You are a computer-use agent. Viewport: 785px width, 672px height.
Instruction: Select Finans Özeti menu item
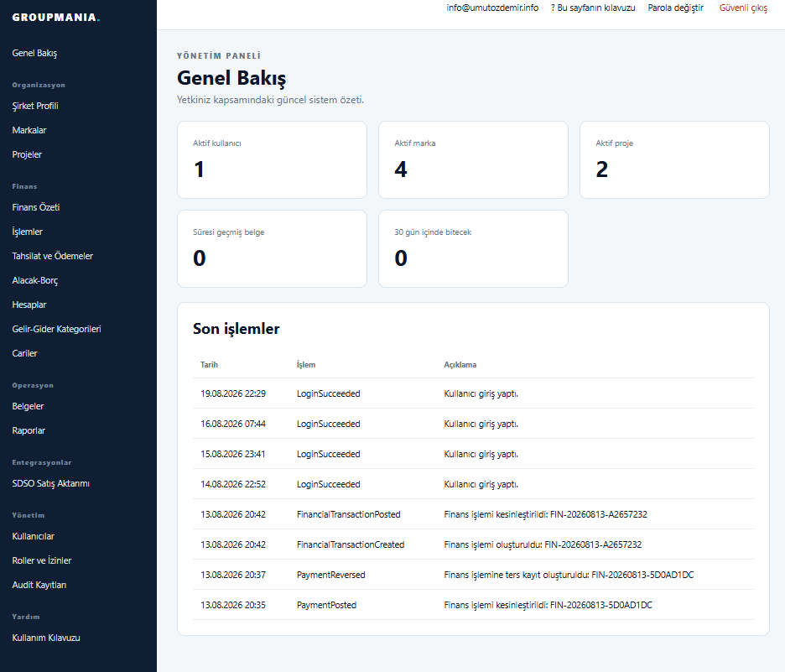pyautogui.click(x=35, y=207)
